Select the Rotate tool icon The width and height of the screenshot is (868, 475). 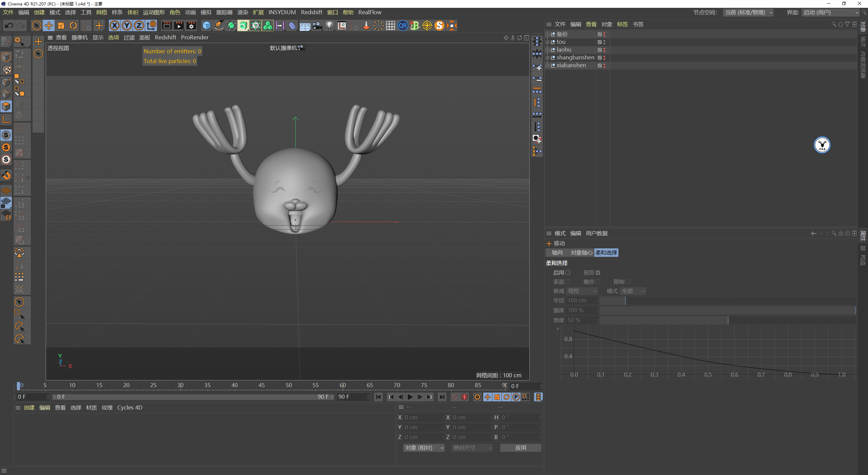pos(73,25)
